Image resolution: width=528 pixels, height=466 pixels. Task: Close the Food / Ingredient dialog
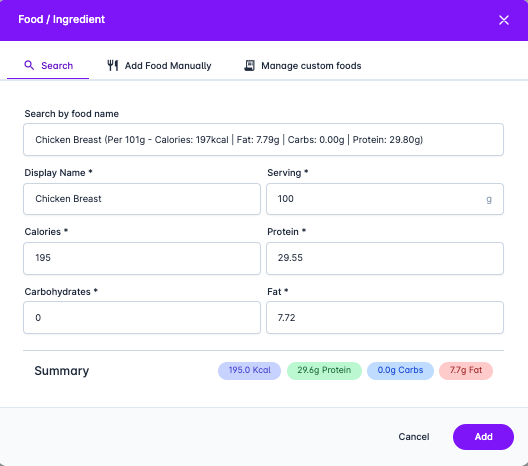pos(504,20)
